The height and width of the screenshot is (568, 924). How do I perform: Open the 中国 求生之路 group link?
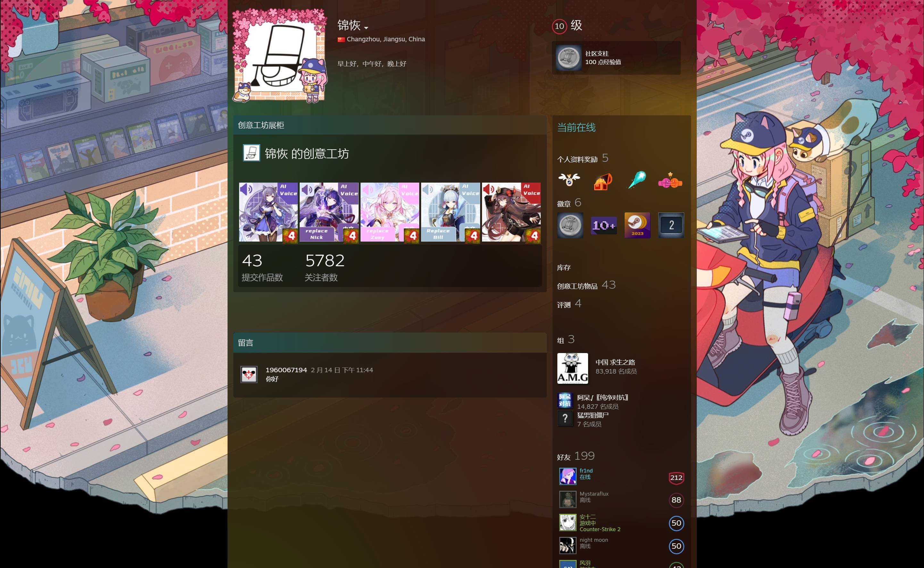tap(615, 362)
